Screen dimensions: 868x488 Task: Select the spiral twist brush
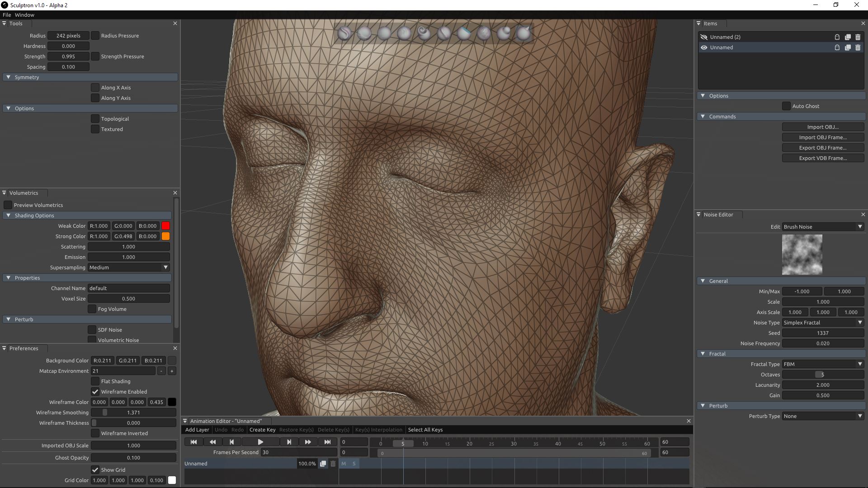click(x=424, y=33)
